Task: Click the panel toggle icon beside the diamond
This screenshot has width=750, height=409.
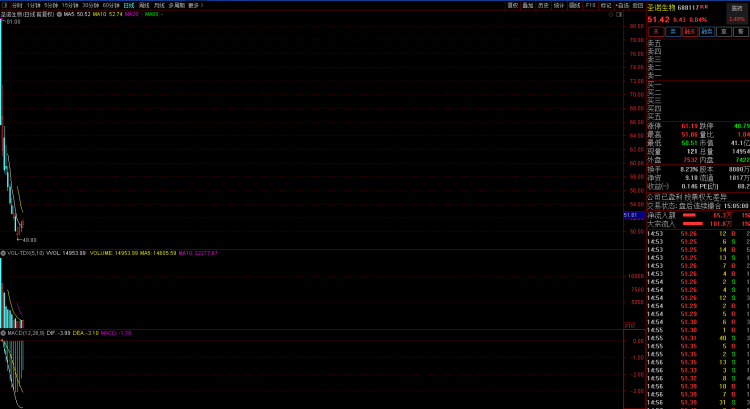Action: pyautogui.click(x=619, y=15)
